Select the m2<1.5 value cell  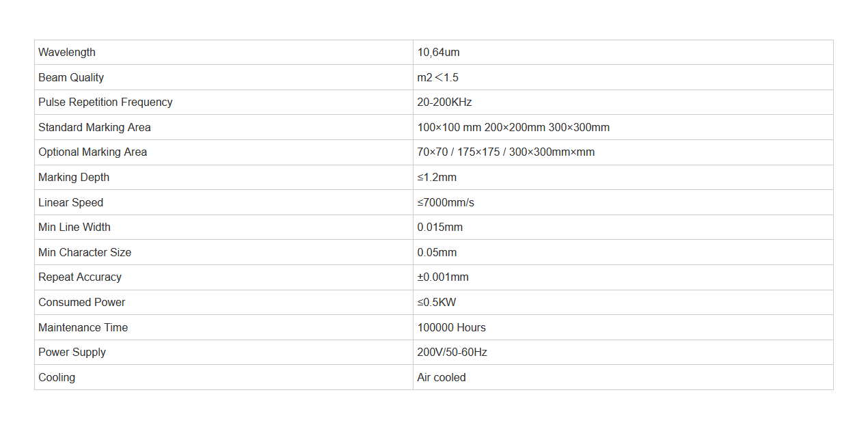coord(623,78)
